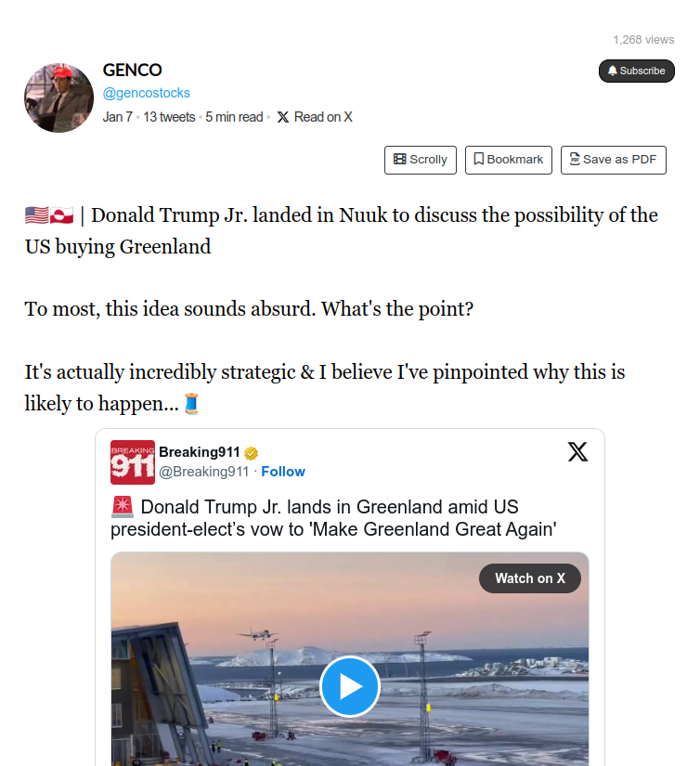This screenshot has width=700, height=766.
Task: Click the GENCO profile avatar
Action: click(58, 98)
